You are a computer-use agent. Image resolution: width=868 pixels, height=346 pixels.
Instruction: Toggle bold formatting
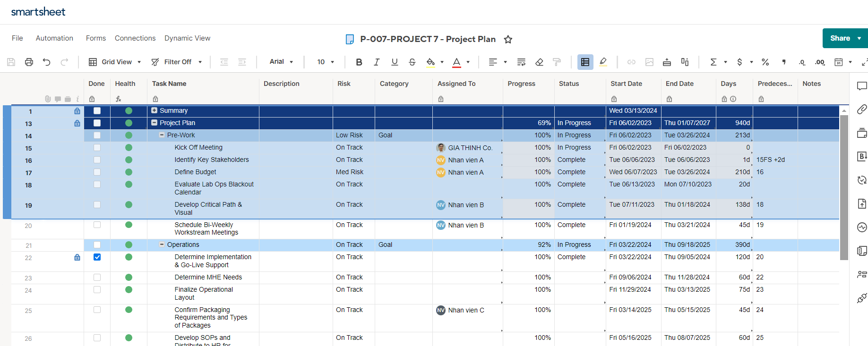click(x=359, y=62)
